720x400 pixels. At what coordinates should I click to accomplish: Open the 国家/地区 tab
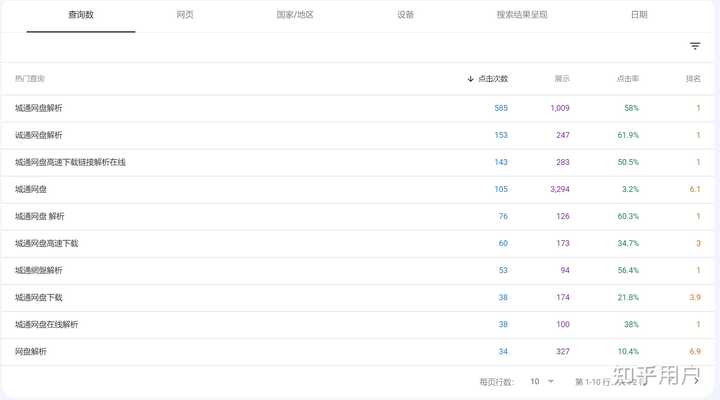(295, 15)
